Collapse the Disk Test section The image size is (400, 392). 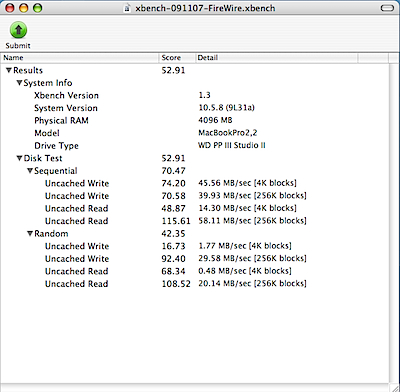click(x=19, y=158)
